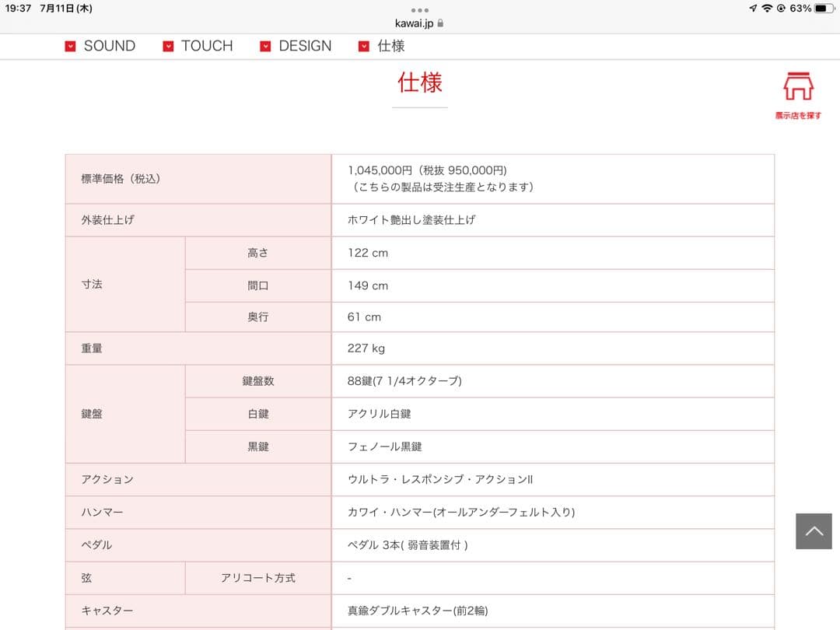Image resolution: width=840 pixels, height=630 pixels.
Task: Select the SOUND navigation item
Action: (110, 46)
